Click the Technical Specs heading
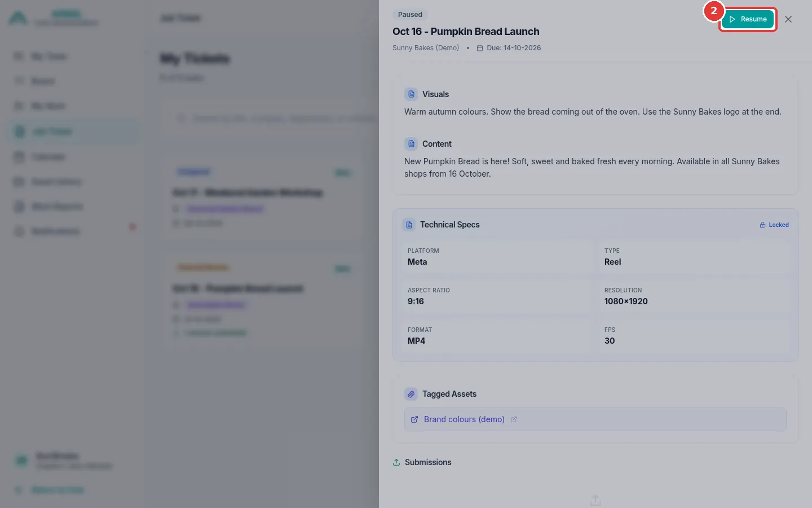 click(x=450, y=225)
